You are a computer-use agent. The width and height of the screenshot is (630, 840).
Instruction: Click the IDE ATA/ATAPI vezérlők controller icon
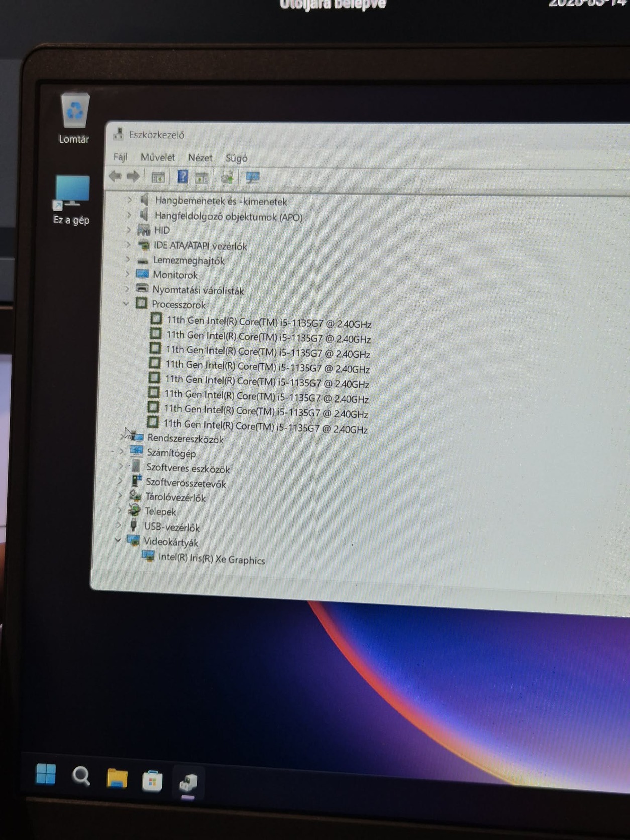click(144, 245)
